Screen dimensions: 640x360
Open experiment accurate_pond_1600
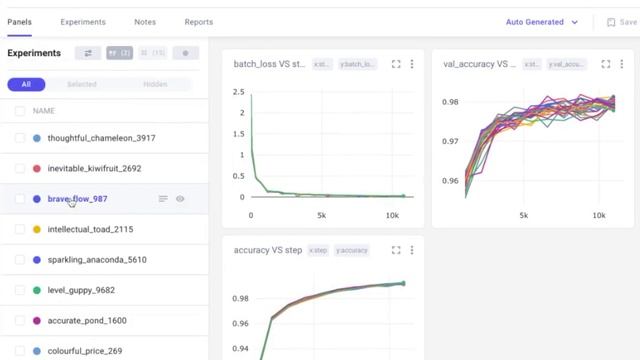click(87, 320)
